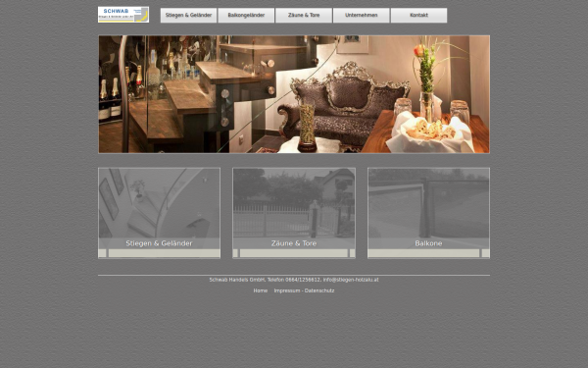The height and width of the screenshot is (368, 588).
Task: Open the Balkongeländer menu item
Action: tap(246, 16)
